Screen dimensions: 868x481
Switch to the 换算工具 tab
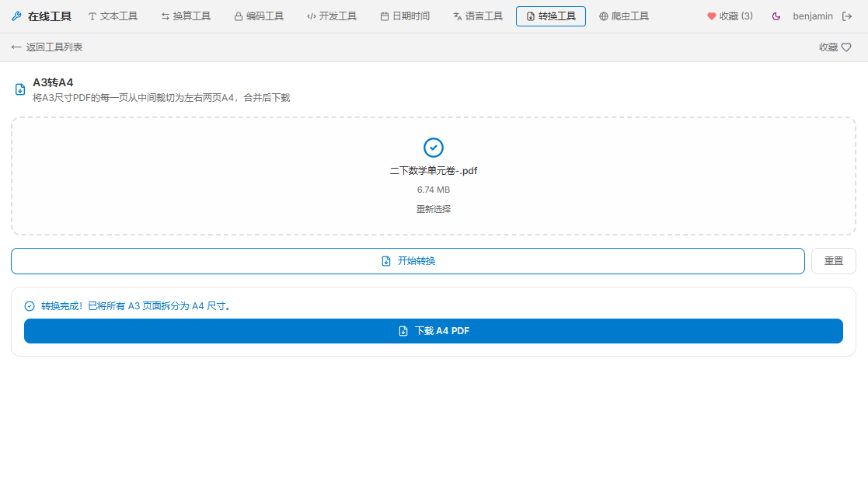click(186, 16)
